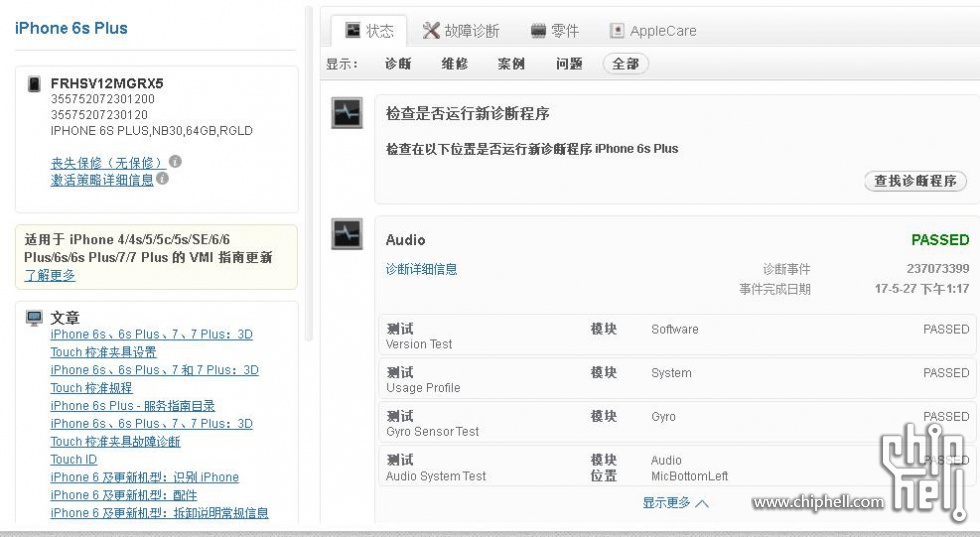Viewport: 980px width, 537px height.
Task: Click diagnostic icon beside Audio result
Action: coord(347,234)
